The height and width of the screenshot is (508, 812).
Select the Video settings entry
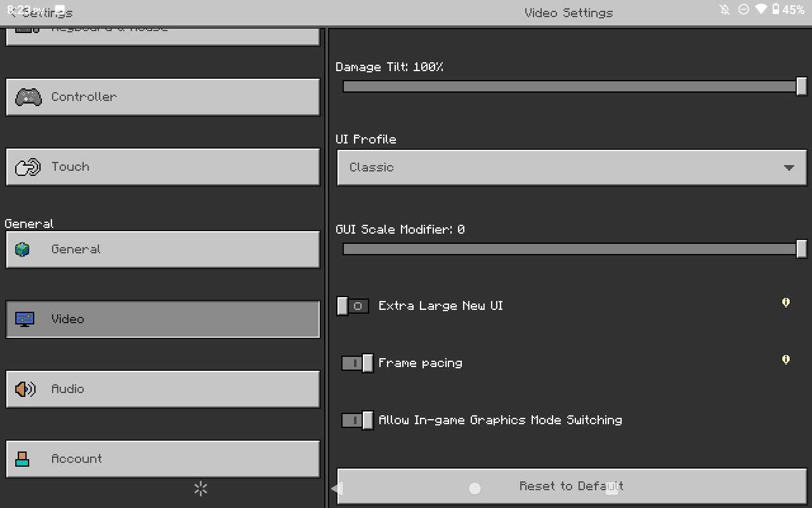(162, 319)
